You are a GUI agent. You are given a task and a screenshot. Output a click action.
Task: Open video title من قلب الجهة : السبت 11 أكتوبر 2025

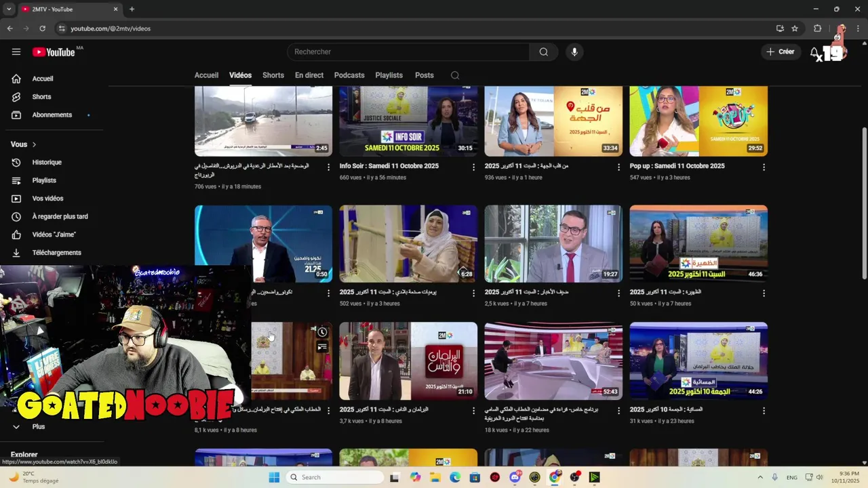tap(526, 166)
